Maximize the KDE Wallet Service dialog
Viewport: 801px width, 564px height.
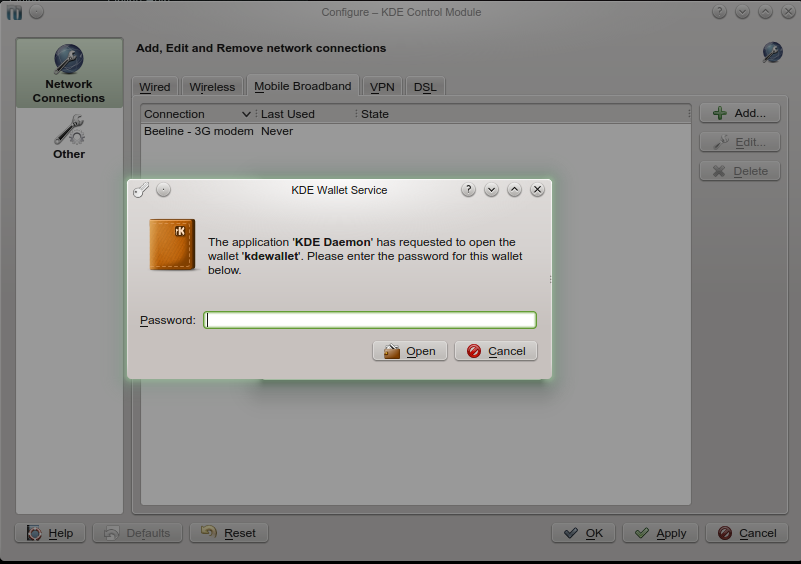point(514,190)
